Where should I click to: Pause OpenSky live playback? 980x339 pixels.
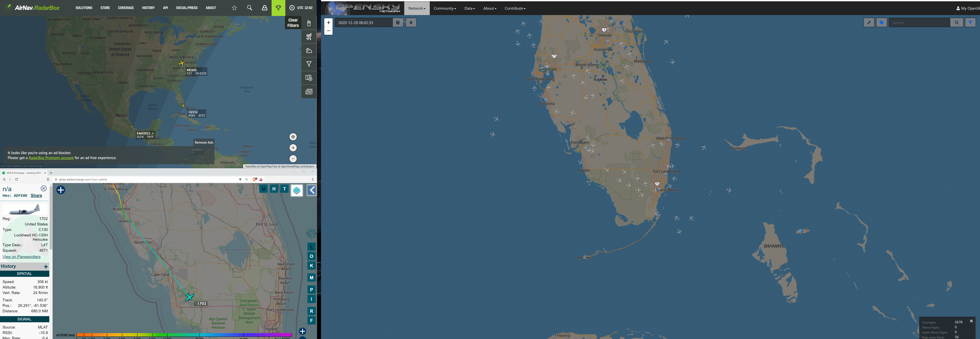point(411,22)
